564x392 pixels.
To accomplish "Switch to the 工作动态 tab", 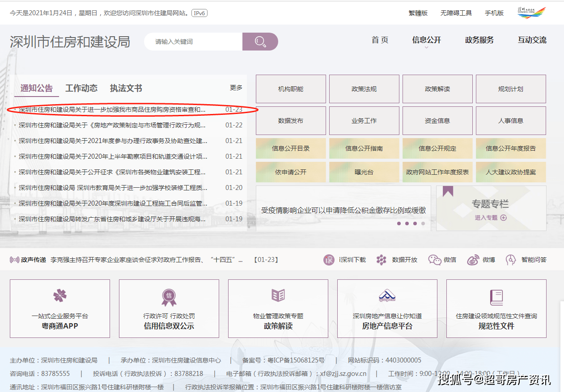I will tap(81, 88).
